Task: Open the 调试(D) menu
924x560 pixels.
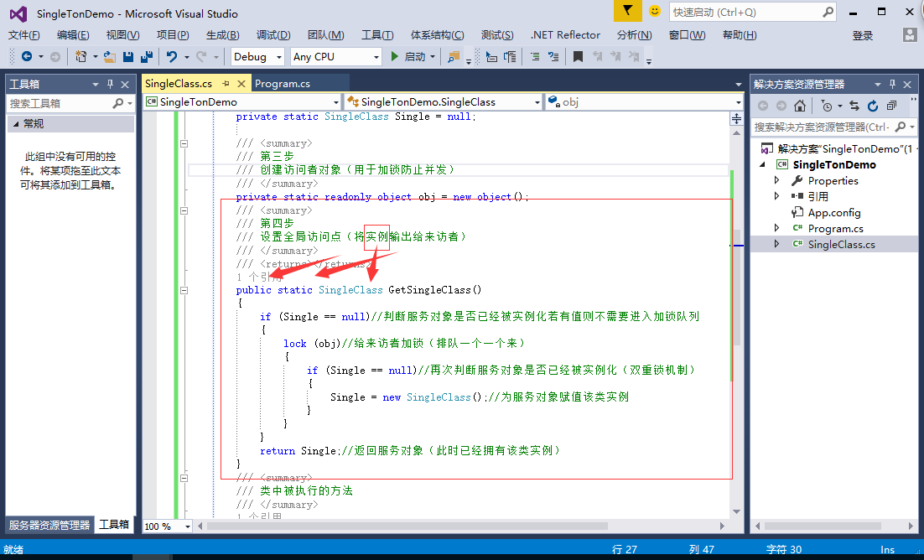Action: point(273,34)
